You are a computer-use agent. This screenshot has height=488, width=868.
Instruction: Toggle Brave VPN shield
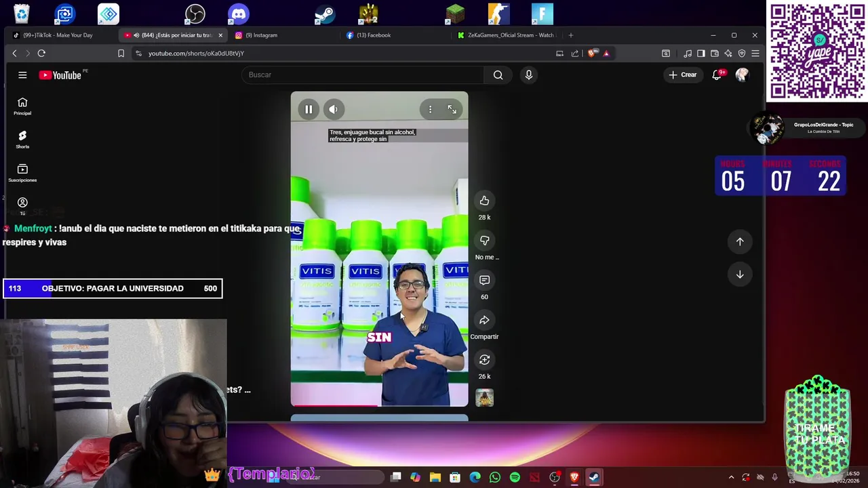point(742,54)
